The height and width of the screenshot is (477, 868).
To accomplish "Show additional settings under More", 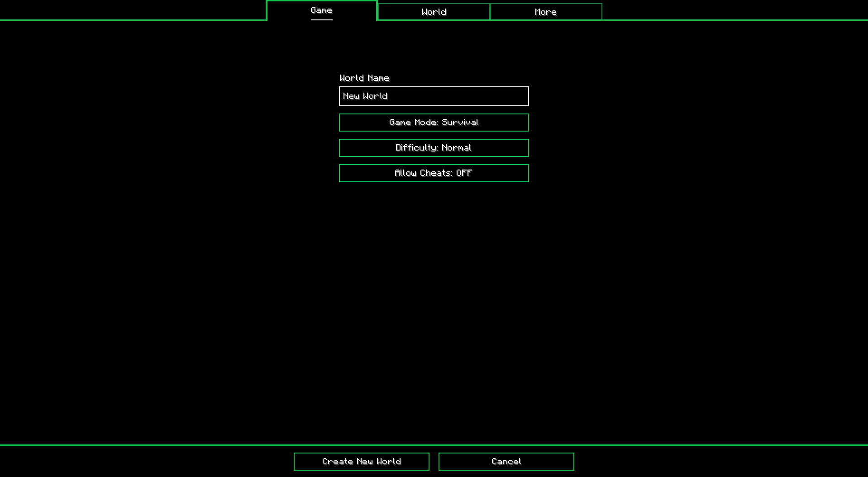I will click(x=546, y=12).
